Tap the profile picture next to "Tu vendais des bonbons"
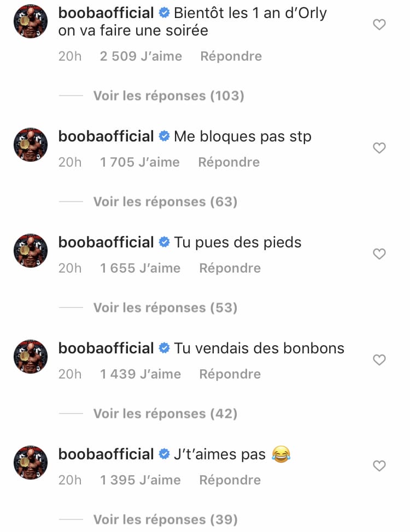410x532 pixels. coord(30,356)
